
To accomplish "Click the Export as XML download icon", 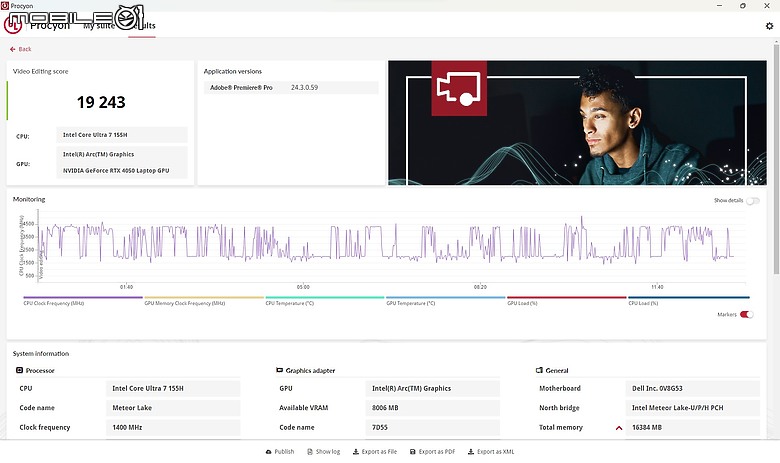I will (x=471, y=452).
